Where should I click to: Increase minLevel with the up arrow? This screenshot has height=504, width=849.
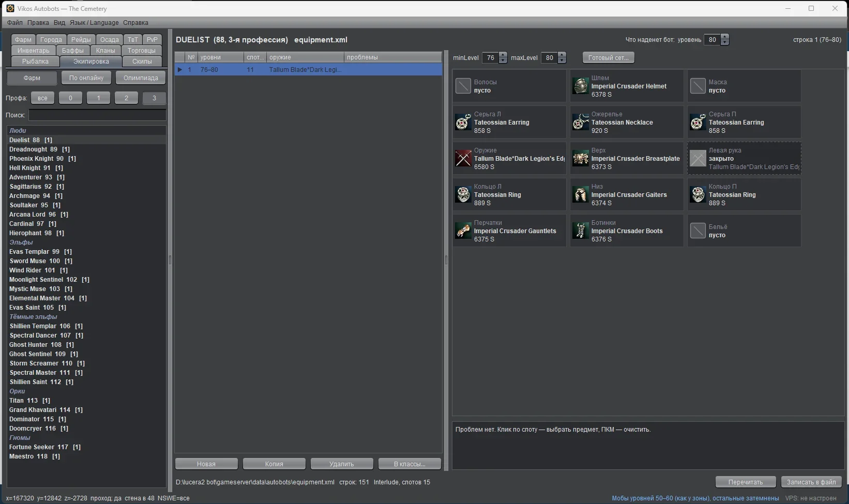503,55
